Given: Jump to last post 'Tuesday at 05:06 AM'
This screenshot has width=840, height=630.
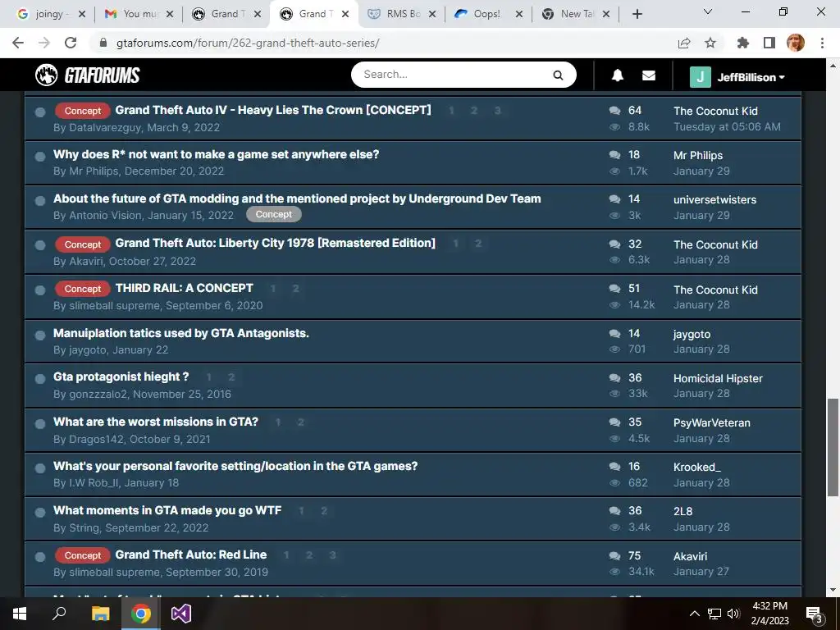Looking at the screenshot, I should (727, 126).
